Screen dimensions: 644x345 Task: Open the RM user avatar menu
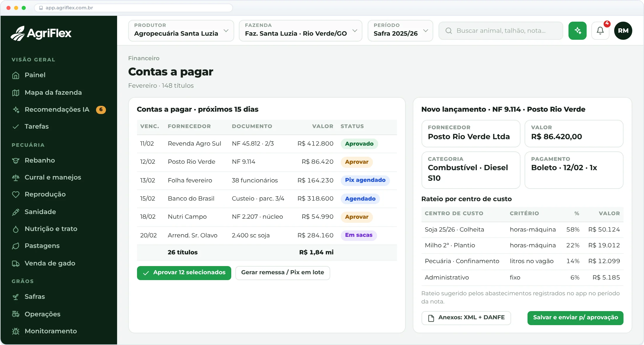click(623, 31)
